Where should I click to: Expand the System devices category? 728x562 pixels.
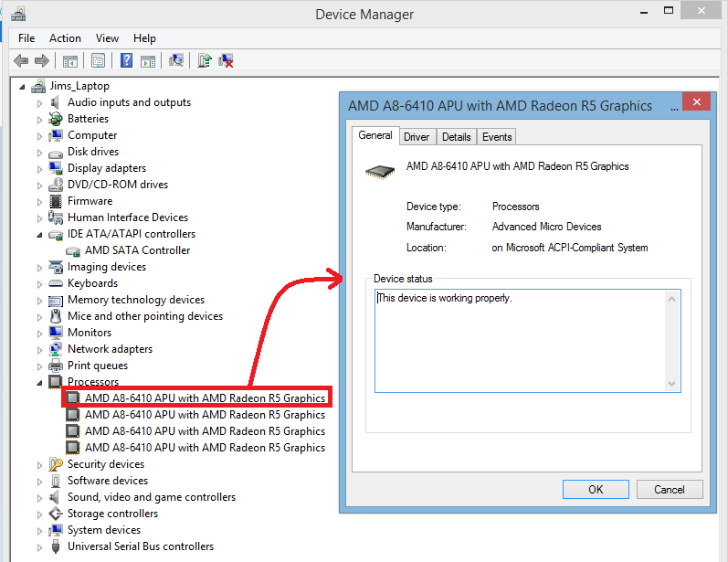(39, 531)
